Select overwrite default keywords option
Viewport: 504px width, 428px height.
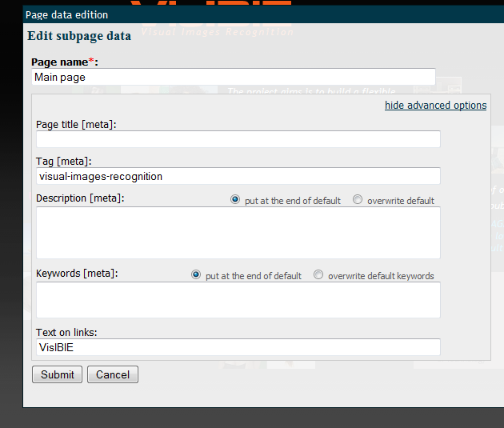tap(318, 274)
